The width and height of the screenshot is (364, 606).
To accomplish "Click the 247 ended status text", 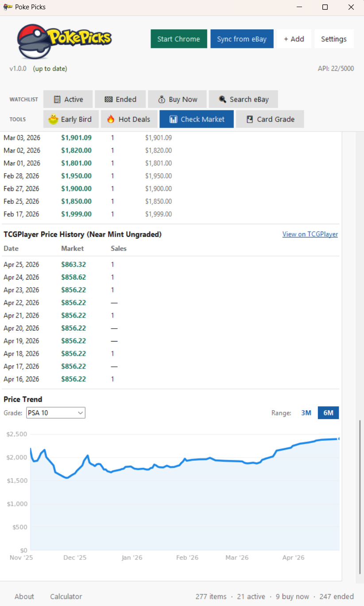I will tap(337, 597).
